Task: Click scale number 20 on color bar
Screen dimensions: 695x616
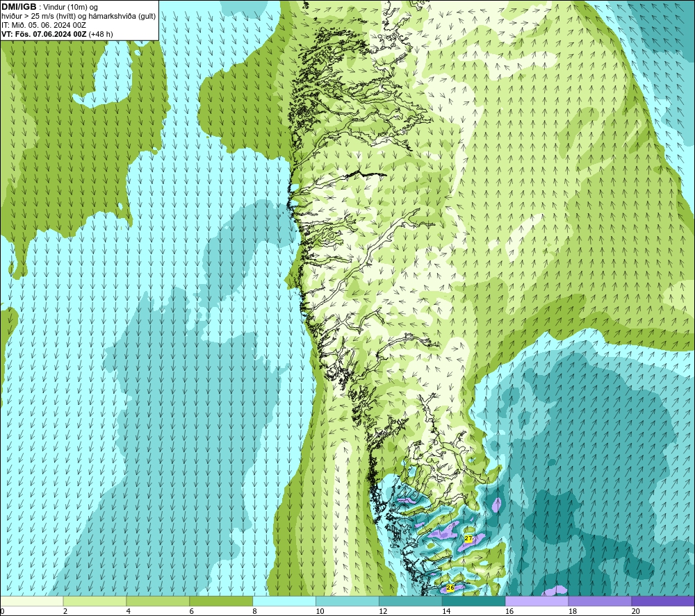Action: point(636,611)
